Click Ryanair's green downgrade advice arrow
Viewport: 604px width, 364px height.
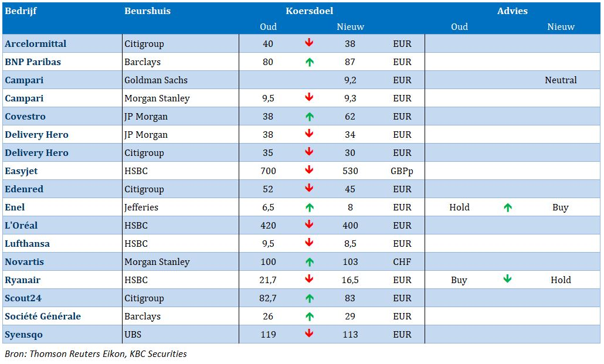[507, 280]
